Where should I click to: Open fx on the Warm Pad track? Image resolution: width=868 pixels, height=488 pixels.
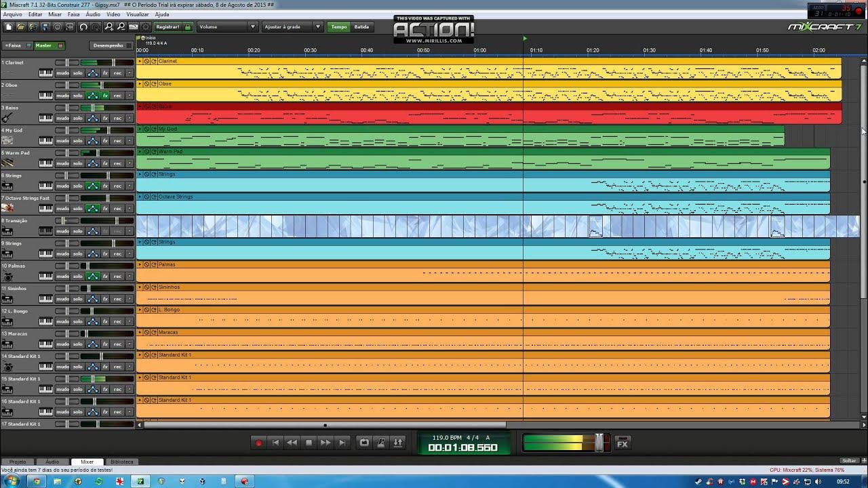tap(105, 163)
